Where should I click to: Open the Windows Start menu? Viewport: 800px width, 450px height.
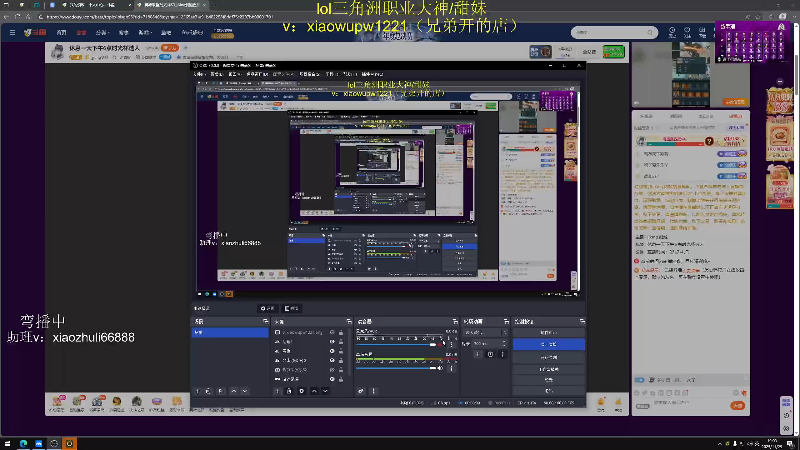point(7,443)
